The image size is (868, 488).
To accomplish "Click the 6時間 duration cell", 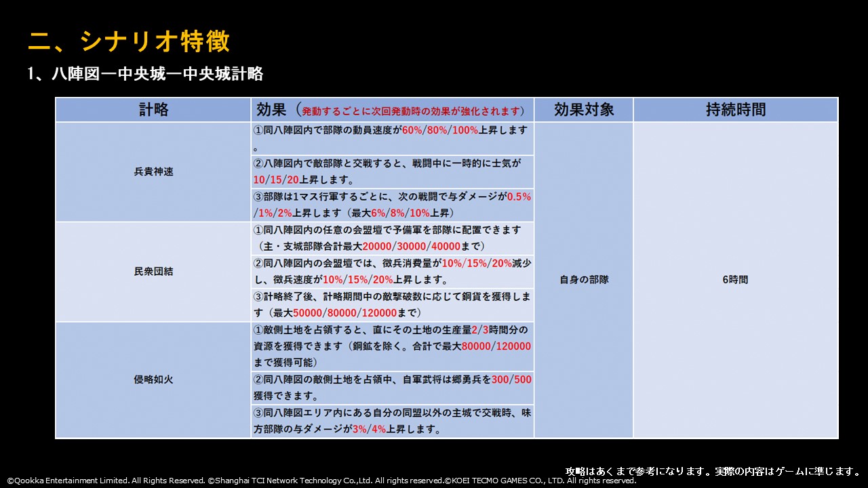I will tap(736, 280).
